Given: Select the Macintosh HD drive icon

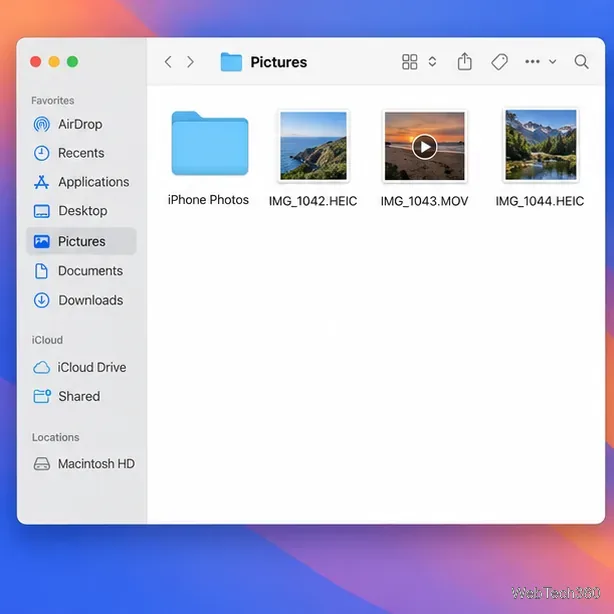Looking at the screenshot, I should point(42,464).
